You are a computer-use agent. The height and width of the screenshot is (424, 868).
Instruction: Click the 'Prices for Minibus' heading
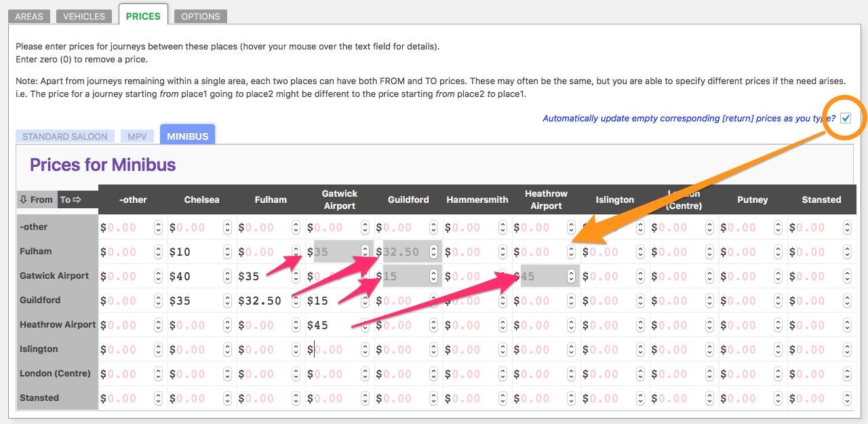102,165
